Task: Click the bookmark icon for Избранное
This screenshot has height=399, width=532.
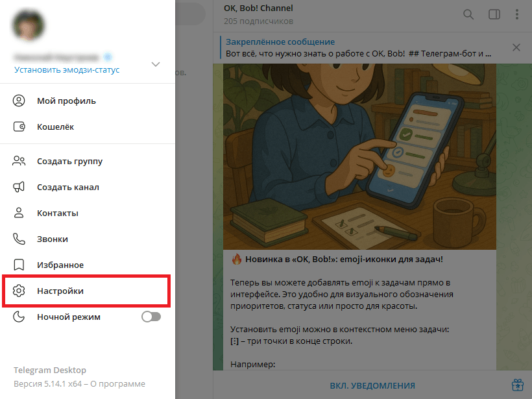Action: pos(19,265)
